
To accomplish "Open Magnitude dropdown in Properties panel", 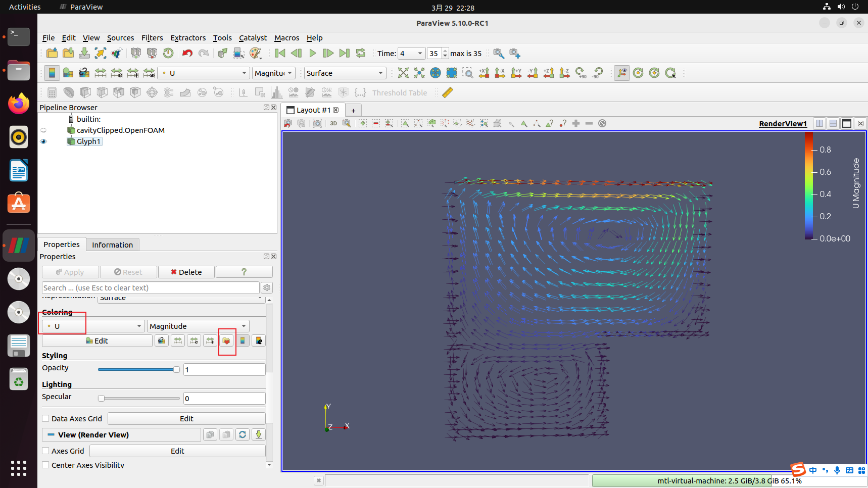I will (198, 326).
